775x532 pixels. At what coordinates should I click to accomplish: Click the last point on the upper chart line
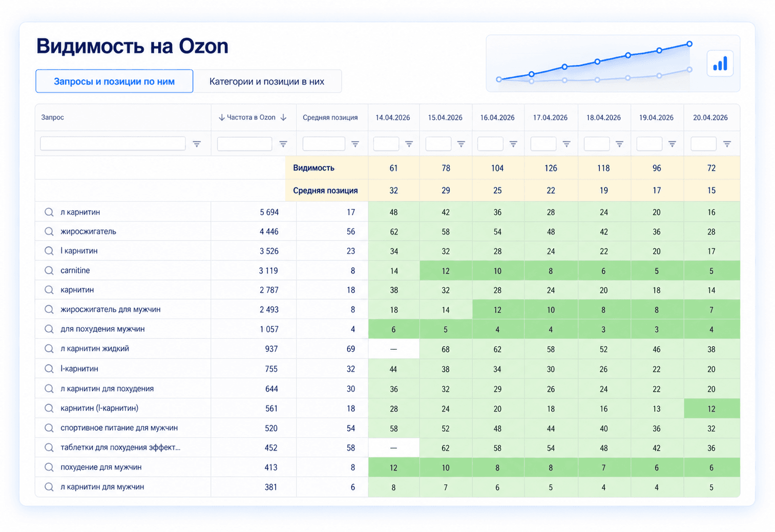tap(689, 44)
